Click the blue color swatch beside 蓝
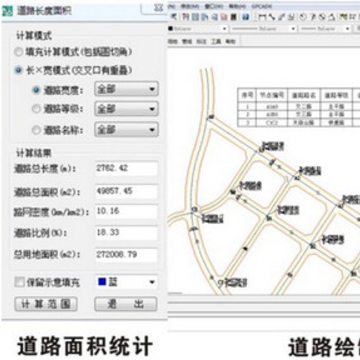The width and height of the screenshot is (360, 360). pyautogui.click(x=102, y=282)
